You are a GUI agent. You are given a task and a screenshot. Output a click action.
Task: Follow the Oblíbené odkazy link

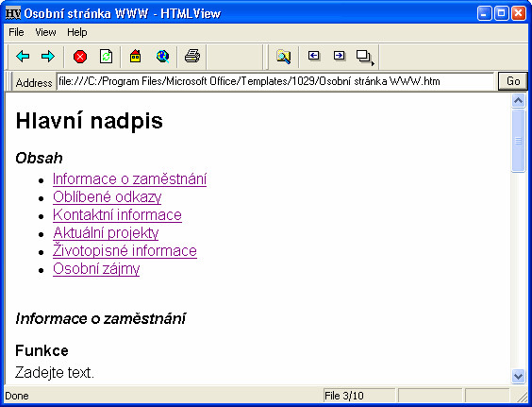[107, 197]
